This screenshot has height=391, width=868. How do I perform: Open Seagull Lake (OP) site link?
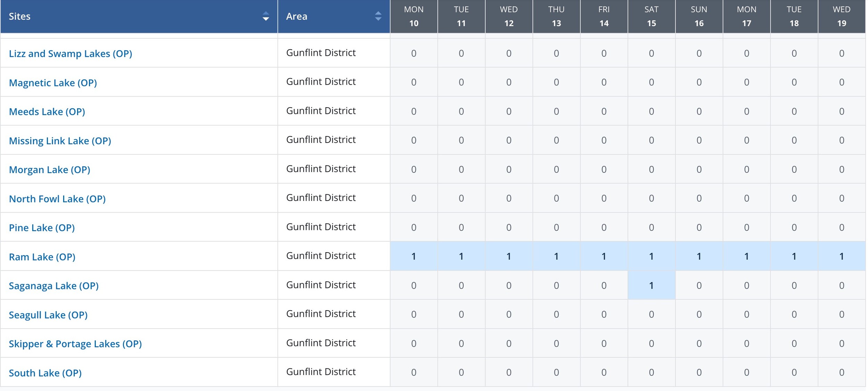(48, 315)
